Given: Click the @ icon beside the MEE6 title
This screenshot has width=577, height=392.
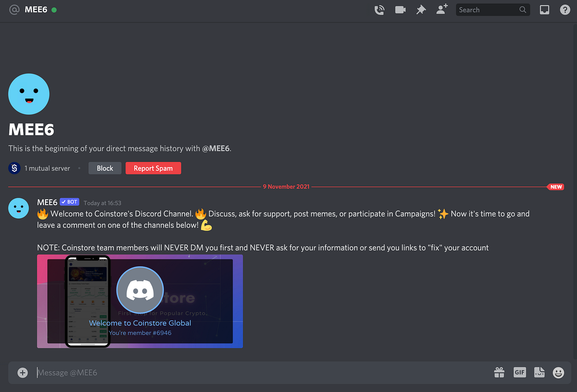Looking at the screenshot, I should pos(14,9).
